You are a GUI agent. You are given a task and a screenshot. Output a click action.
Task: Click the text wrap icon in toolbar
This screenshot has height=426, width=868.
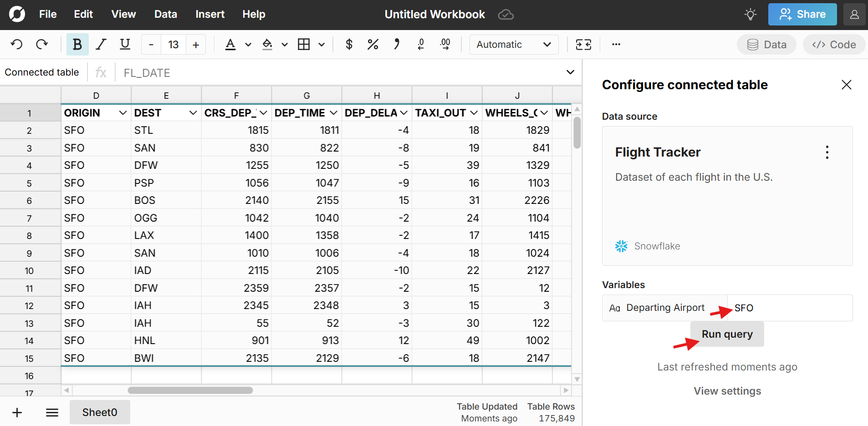(583, 45)
